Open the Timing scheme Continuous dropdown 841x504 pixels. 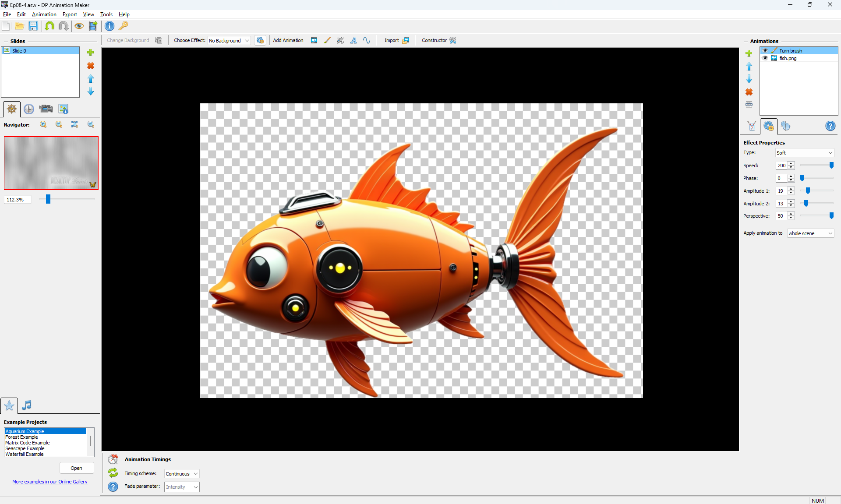(x=182, y=474)
